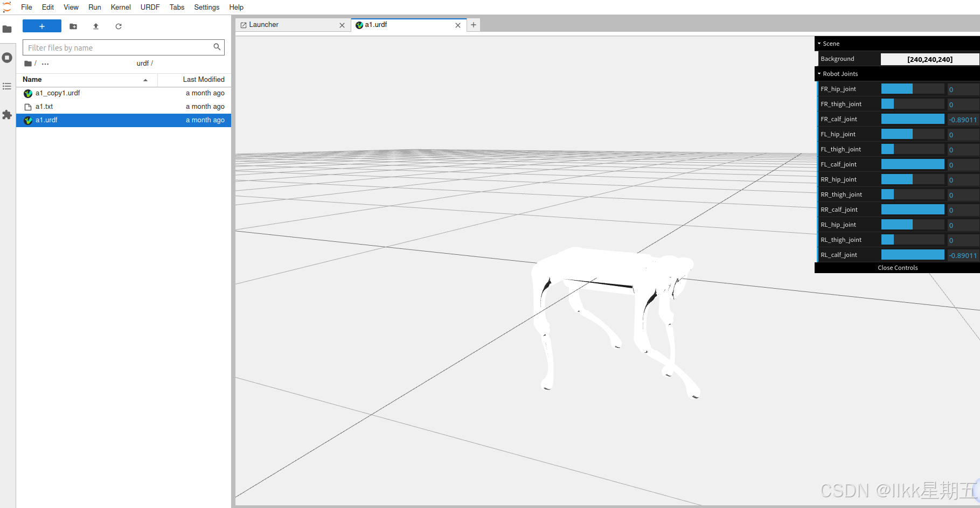Click the Name column sort arrow
Viewport: 980px width, 508px height.
tap(145, 80)
